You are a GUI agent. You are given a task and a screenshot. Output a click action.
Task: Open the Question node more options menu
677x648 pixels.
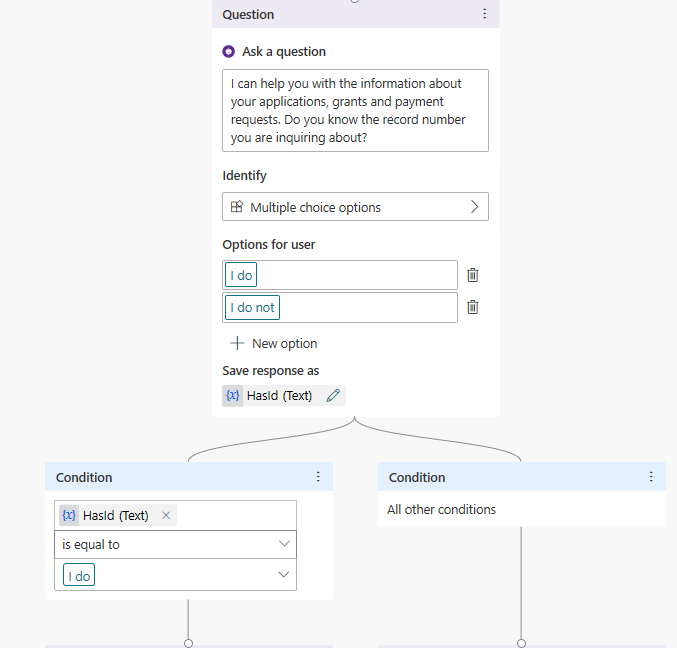coord(484,14)
